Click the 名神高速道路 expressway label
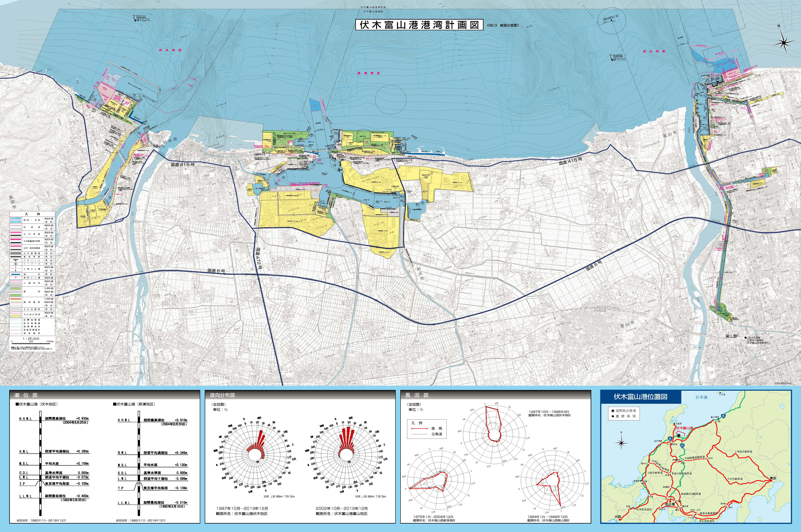Viewport: 801px width, 532px height. pyautogui.click(x=644, y=510)
